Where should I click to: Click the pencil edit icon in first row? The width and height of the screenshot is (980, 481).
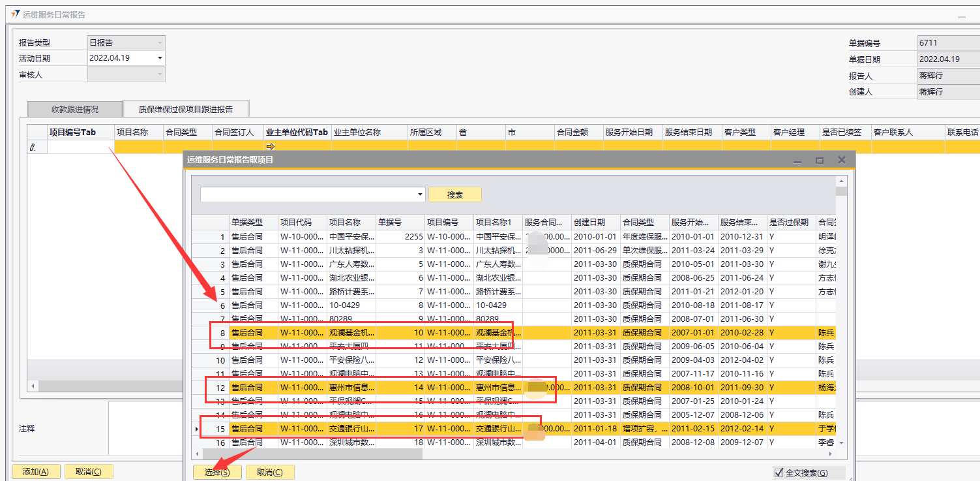tap(33, 147)
